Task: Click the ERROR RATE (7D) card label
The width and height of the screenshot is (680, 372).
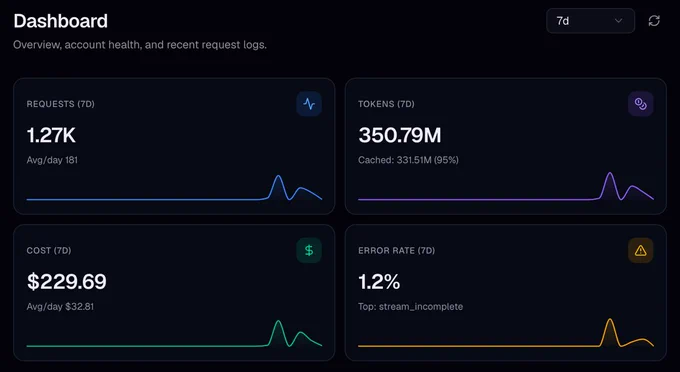Action: tap(397, 251)
